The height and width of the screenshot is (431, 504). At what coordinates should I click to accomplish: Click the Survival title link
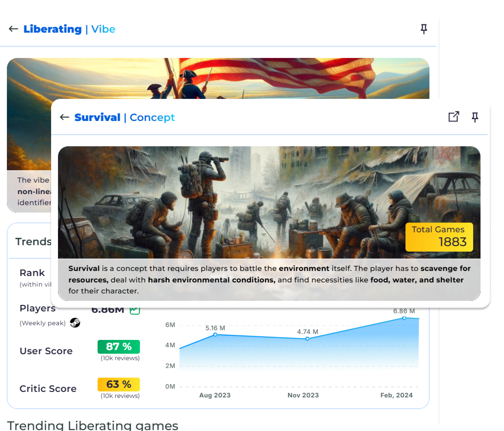tap(97, 117)
